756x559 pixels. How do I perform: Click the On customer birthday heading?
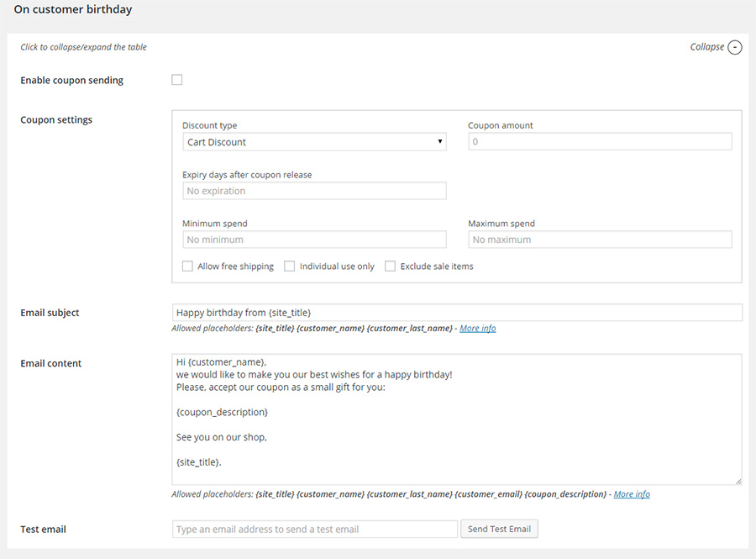73,10
